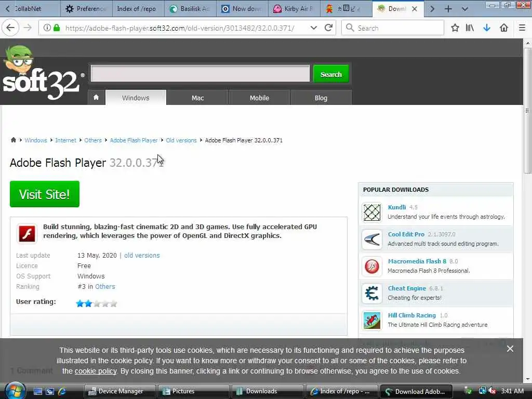
Task: Open Kundli app icon in Popular Downloads
Action: tap(372, 212)
